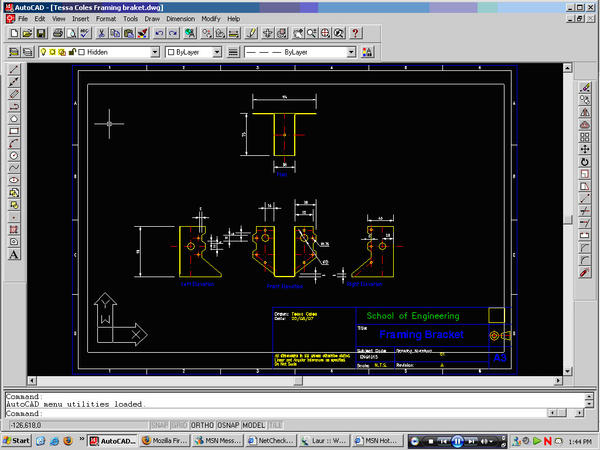This screenshot has width=600, height=450.
Task: Paste from clipboard icon
Action: [129, 33]
